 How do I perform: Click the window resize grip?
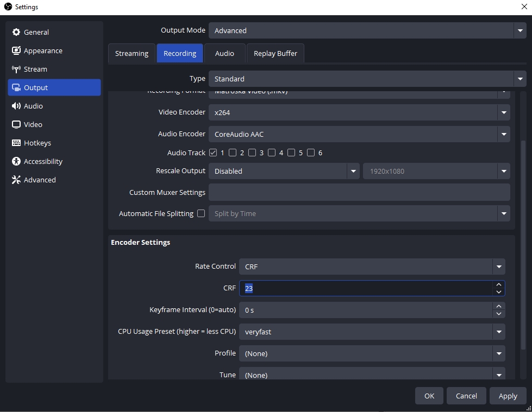coord(529,409)
